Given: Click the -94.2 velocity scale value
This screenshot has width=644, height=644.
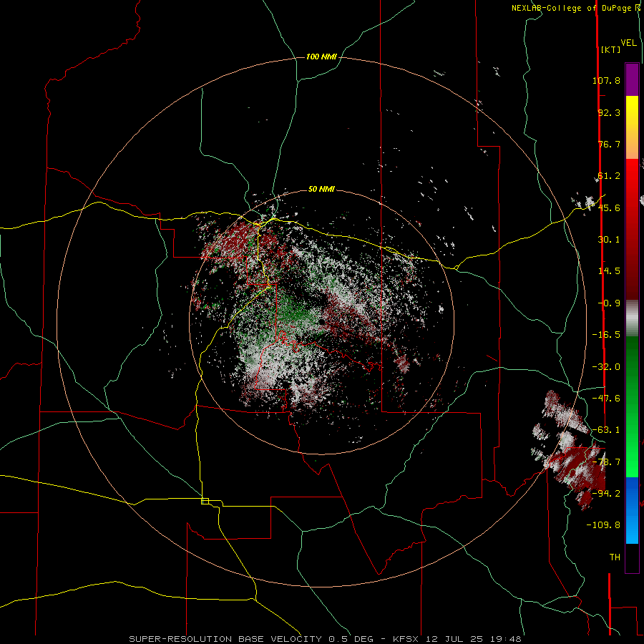Looking at the screenshot, I should (606, 493).
